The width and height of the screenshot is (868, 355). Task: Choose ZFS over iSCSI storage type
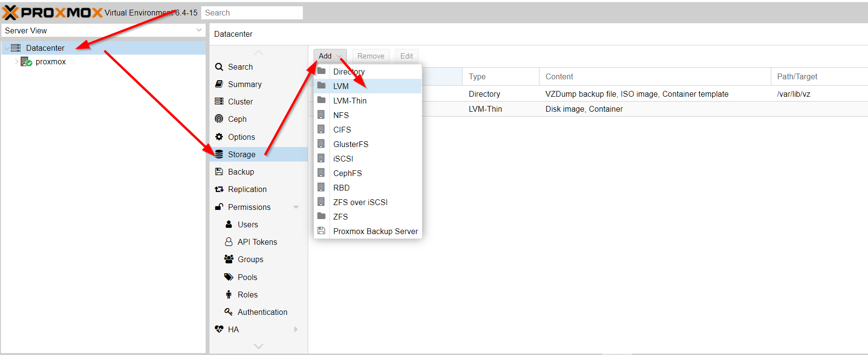(368, 202)
